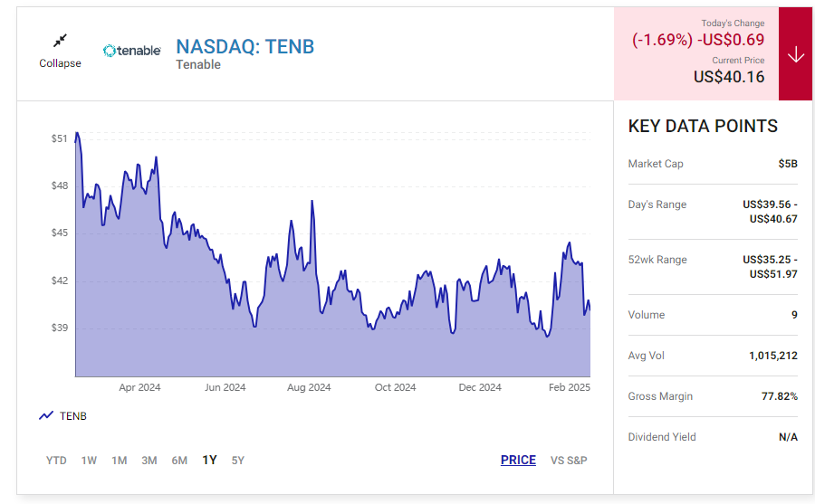Screen dimensions: 815x504
Task: Click the red down-arrow price indicator
Action: [795, 54]
